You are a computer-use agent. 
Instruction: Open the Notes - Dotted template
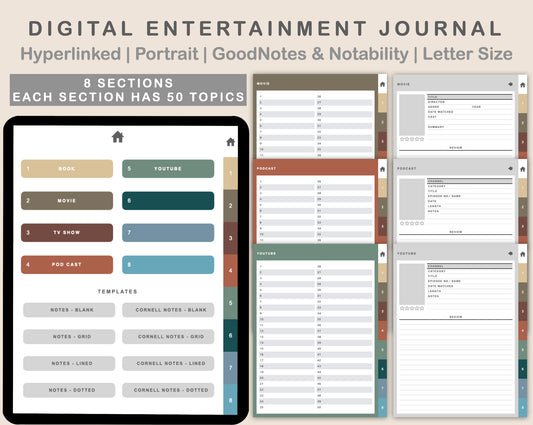pos(69,390)
